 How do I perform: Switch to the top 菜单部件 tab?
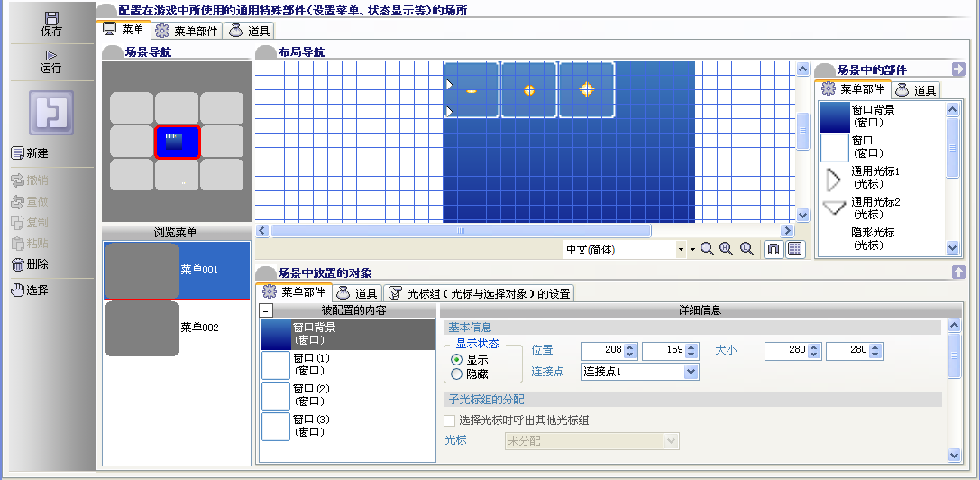coord(188,31)
